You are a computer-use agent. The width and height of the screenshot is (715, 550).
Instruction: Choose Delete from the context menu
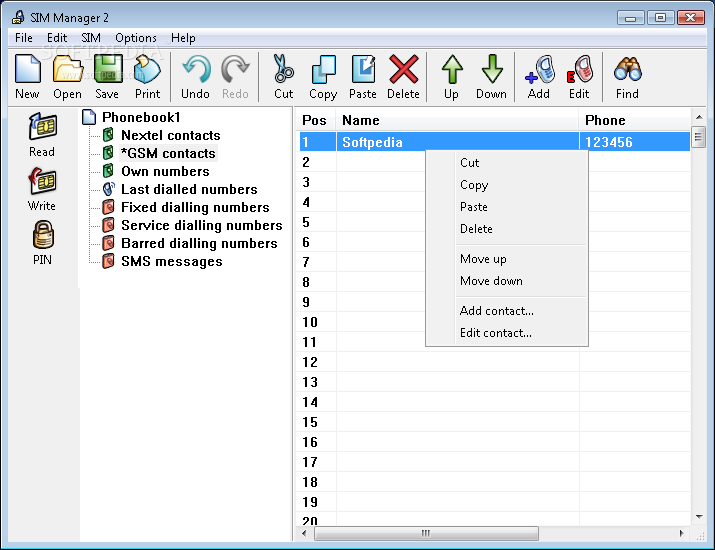pyautogui.click(x=507, y=228)
